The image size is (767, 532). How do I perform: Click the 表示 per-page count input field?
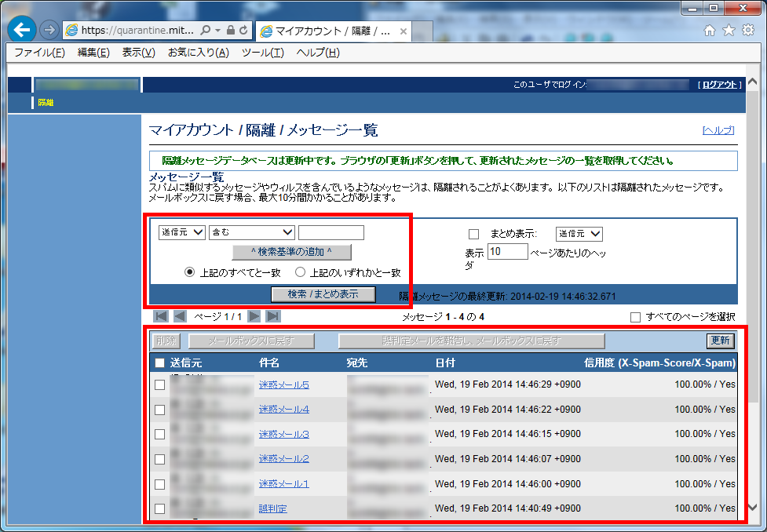[508, 251]
